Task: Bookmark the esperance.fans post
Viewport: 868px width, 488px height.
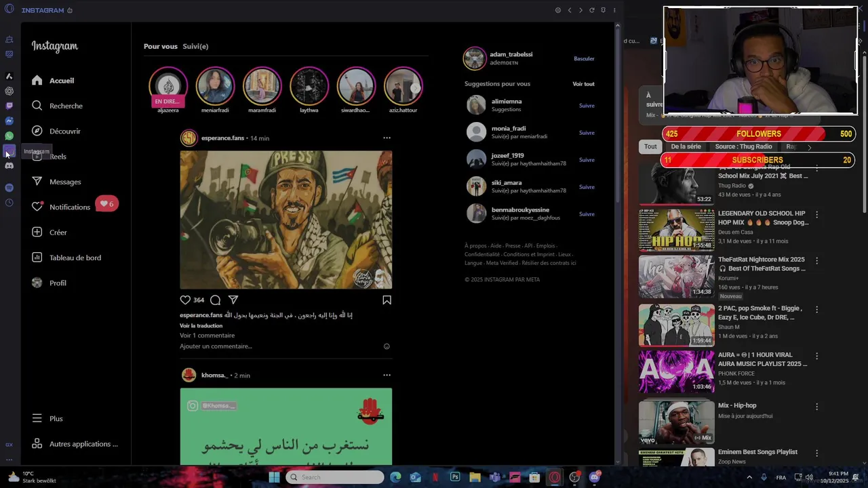Action: [387, 300]
